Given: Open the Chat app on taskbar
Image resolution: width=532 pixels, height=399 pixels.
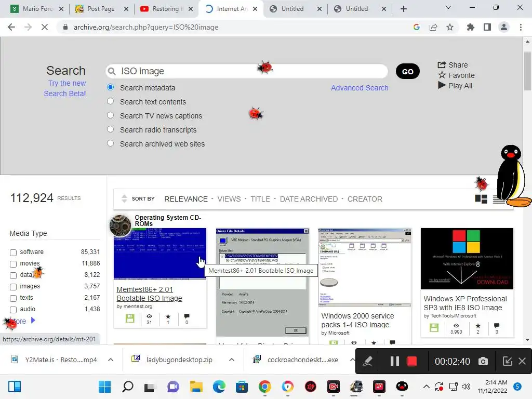Looking at the screenshot, I should [x=173, y=387].
